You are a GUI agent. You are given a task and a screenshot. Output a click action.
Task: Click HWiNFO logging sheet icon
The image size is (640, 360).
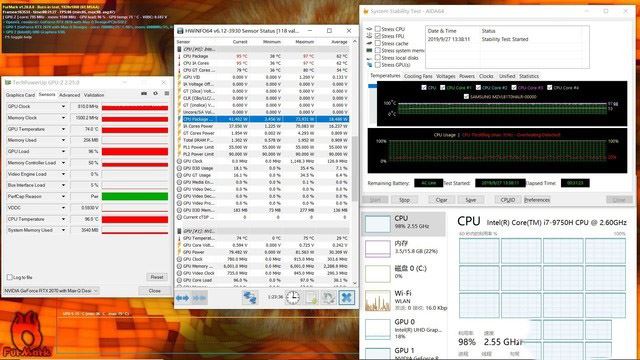pos(311,298)
